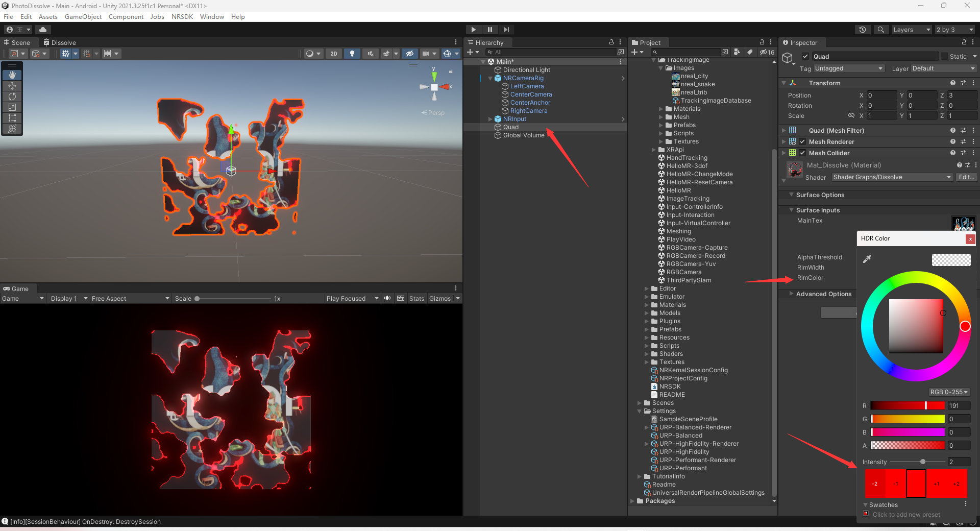The width and height of the screenshot is (980, 531).
Task: Toggle the Stats button in Game view
Action: (x=416, y=299)
